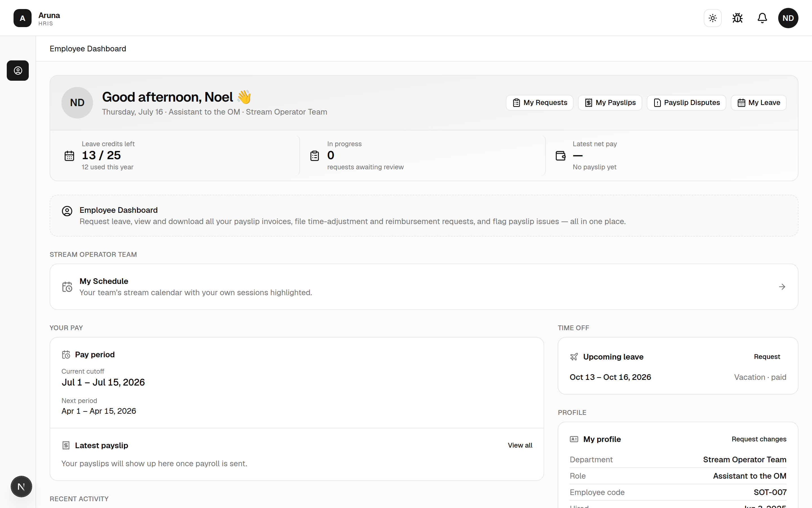Click the My Schedule calendar-clock icon
This screenshot has height=508, width=812.
pyautogui.click(x=67, y=287)
